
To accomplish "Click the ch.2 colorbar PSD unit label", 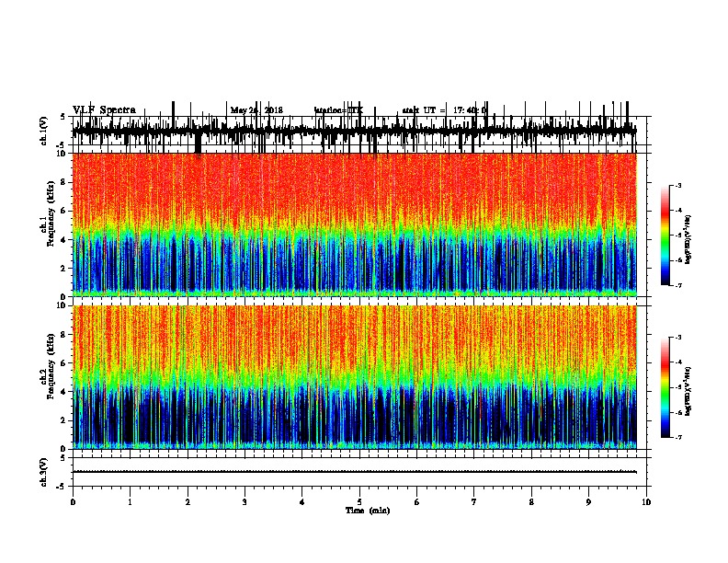I will 688,392.
